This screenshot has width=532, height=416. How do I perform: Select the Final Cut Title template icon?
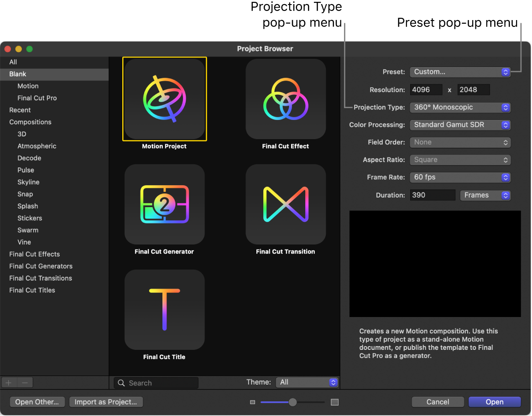tap(164, 309)
